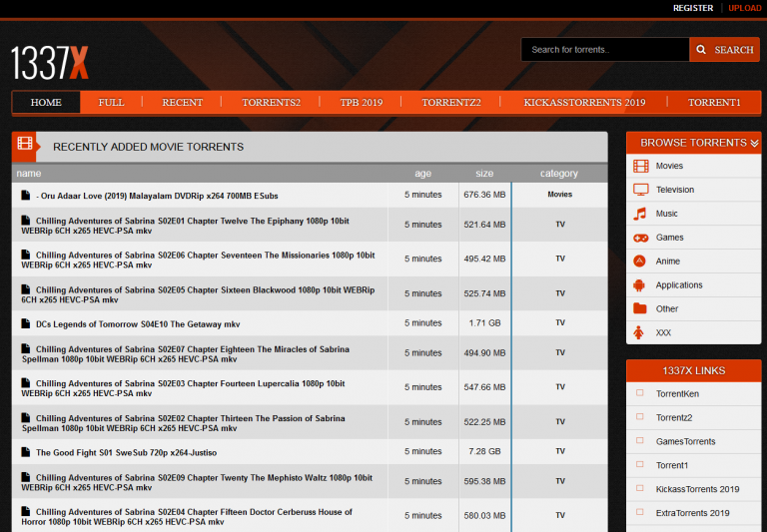Click the Anime category icon
Viewport: 767px width, 532px height.
[639, 262]
